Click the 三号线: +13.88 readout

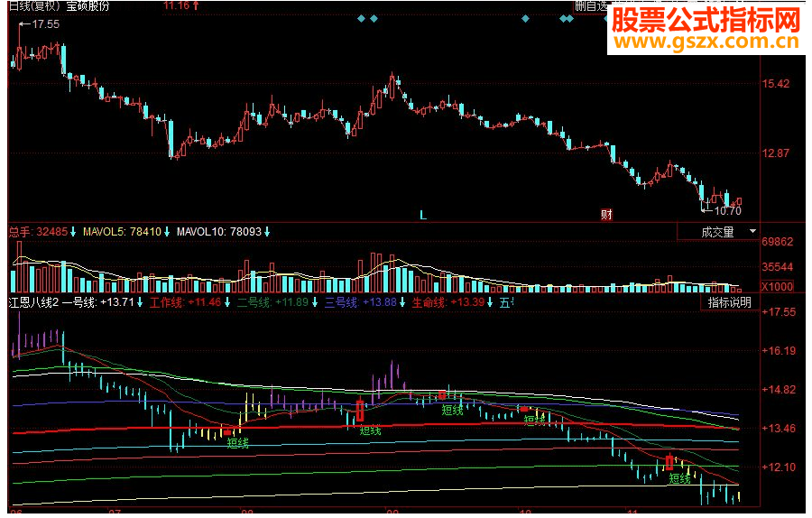pyautogui.click(x=360, y=302)
